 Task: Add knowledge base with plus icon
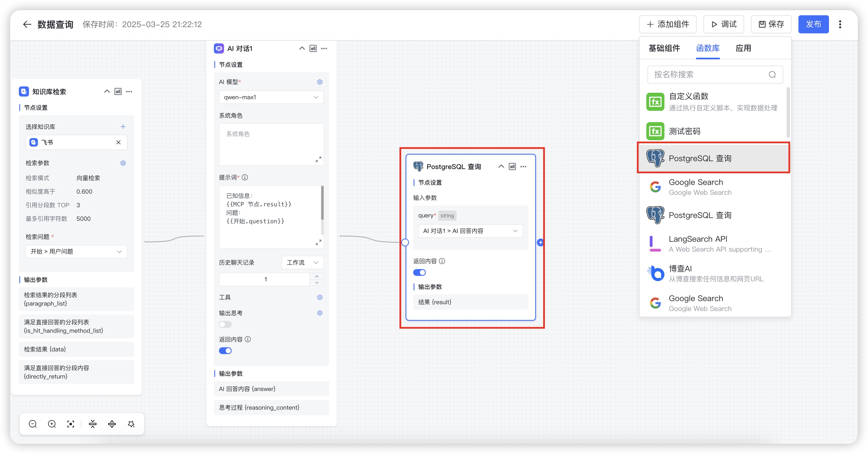coord(123,127)
